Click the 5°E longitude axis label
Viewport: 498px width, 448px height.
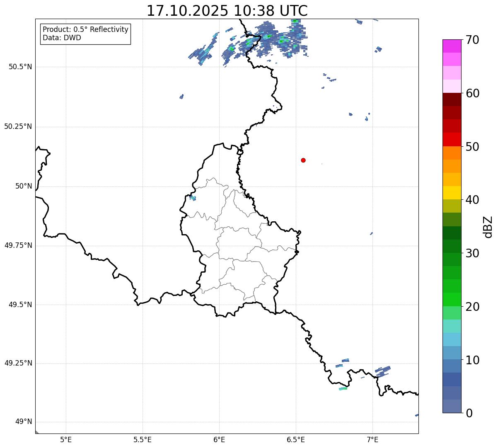(66, 439)
